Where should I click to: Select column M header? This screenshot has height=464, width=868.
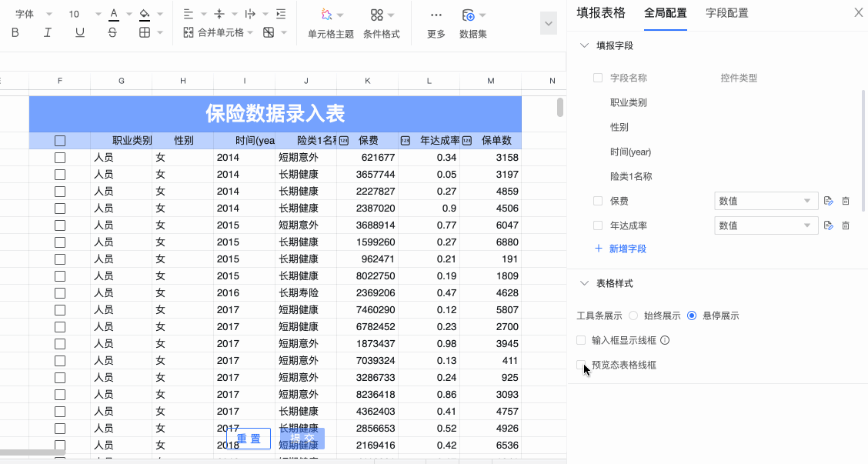(490, 81)
